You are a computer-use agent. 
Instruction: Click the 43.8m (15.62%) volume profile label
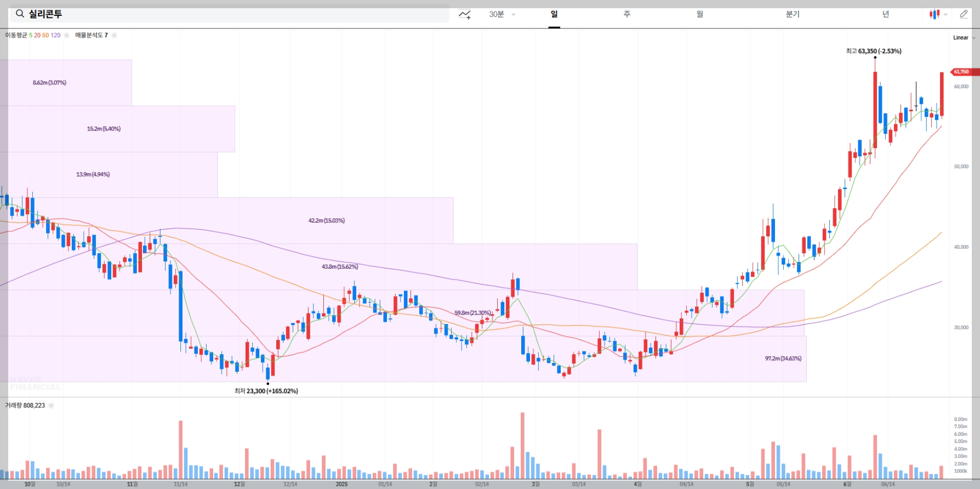coord(340,266)
